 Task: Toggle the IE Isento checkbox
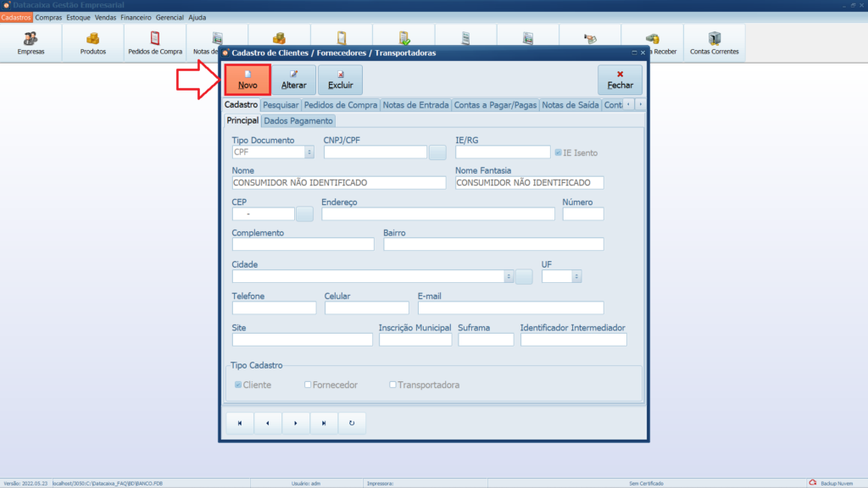pyautogui.click(x=558, y=152)
